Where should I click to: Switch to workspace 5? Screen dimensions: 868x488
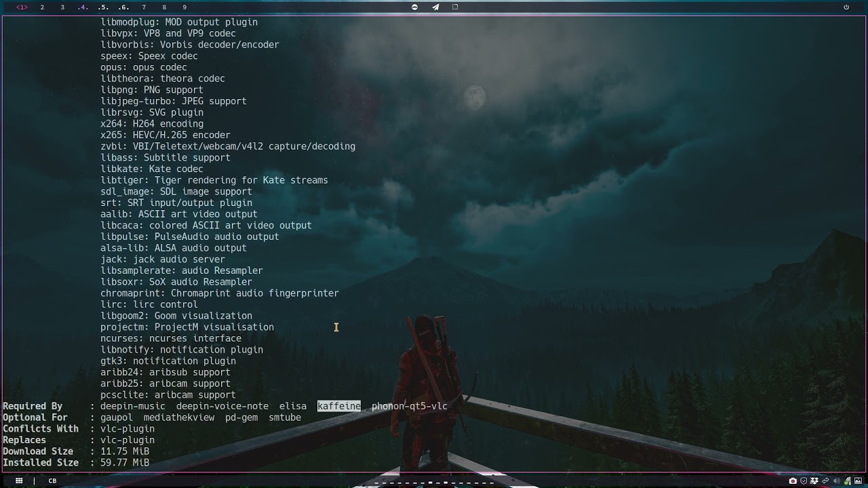coord(103,7)
